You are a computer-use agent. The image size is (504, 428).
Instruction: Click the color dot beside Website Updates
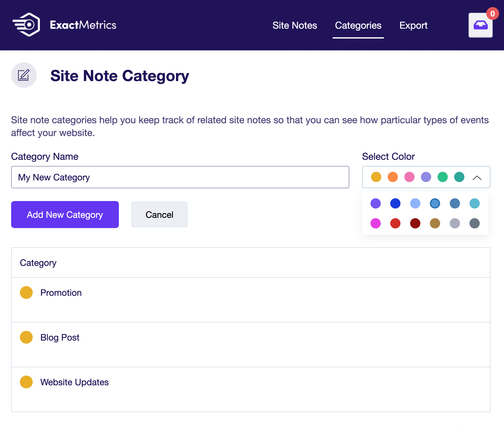click(26, 382)
